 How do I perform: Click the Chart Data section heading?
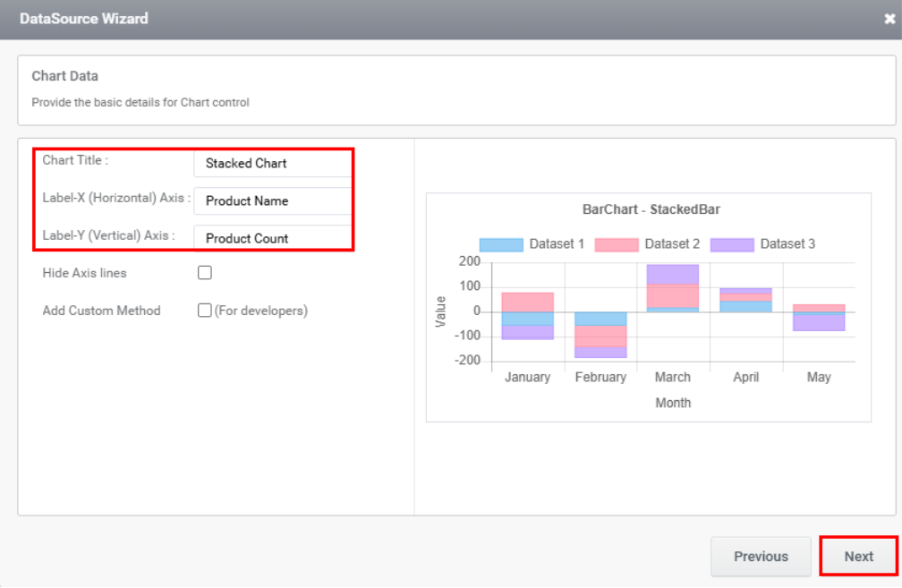[x=65, y=76]
